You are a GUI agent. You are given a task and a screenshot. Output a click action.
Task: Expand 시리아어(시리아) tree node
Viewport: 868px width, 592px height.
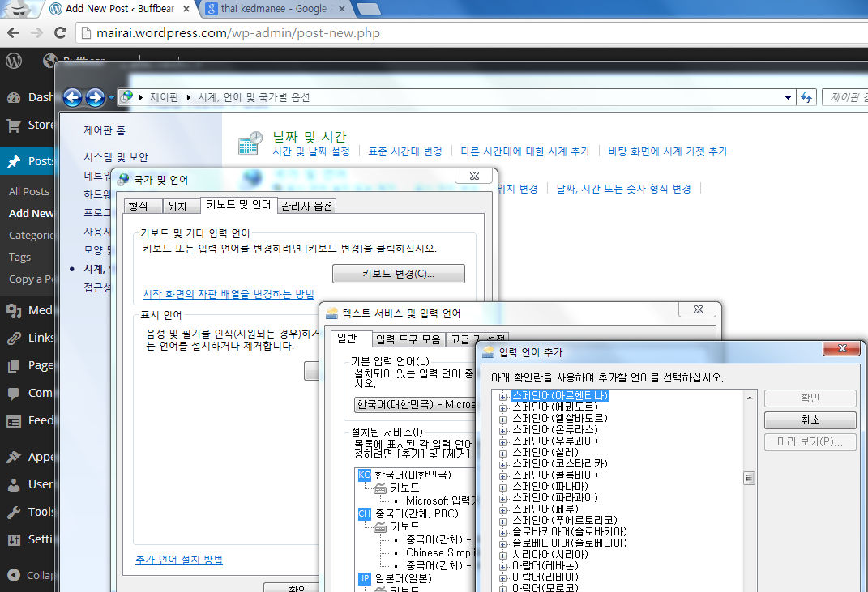coord(502,556)
